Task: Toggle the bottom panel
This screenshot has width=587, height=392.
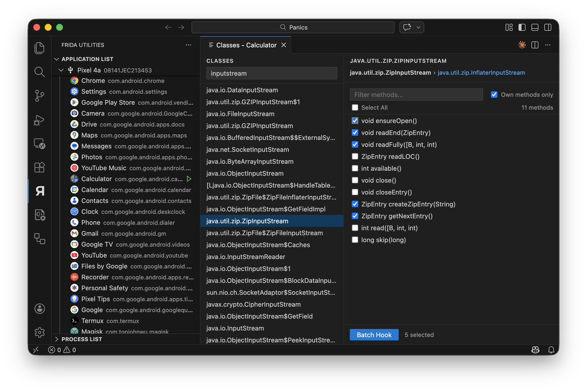Action: coord(535,27)
